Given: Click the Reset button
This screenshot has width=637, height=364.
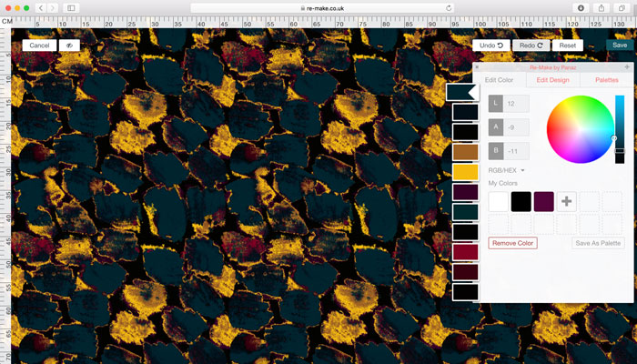Looking at the screenshot, I should point(568,45).
